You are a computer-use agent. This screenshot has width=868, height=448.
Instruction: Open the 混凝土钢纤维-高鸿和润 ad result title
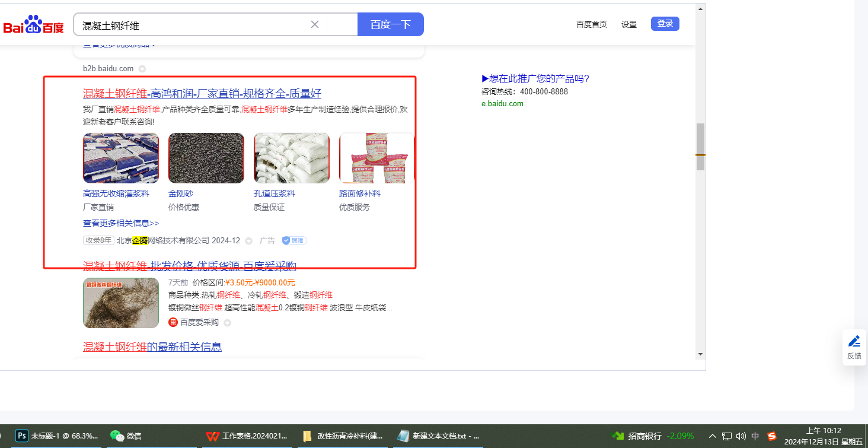coord(202,93)
